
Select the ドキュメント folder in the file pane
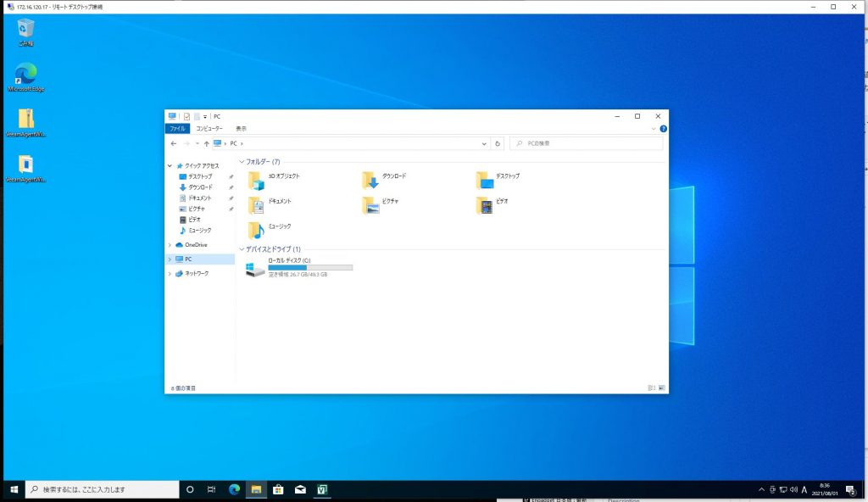click(270, 205)
